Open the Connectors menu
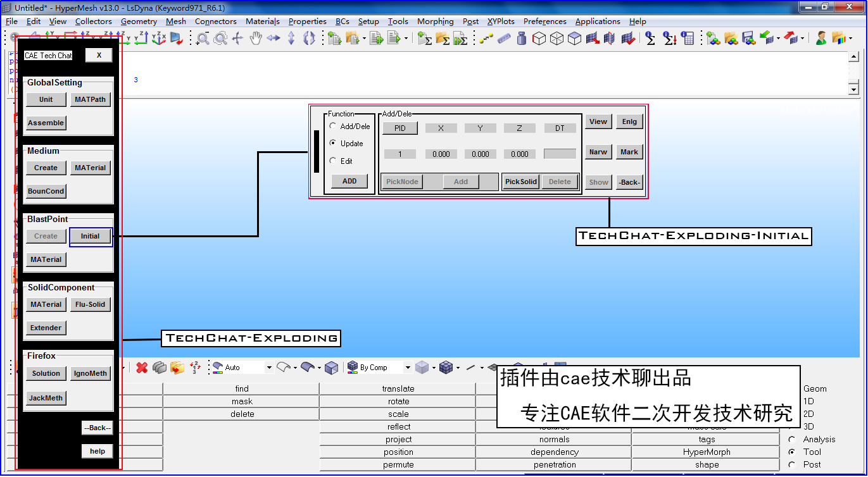 click(x=215, y=22)
